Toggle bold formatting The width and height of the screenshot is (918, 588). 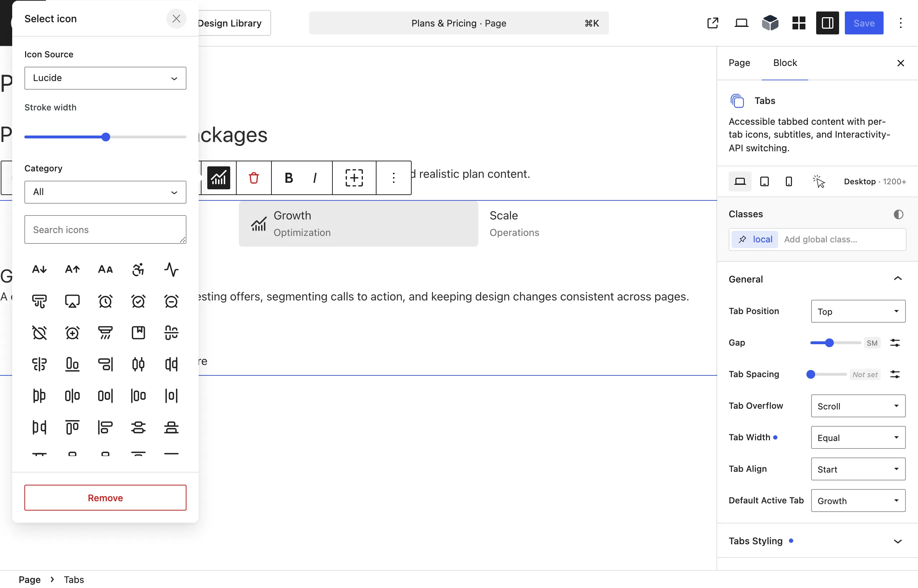point(289,178)
